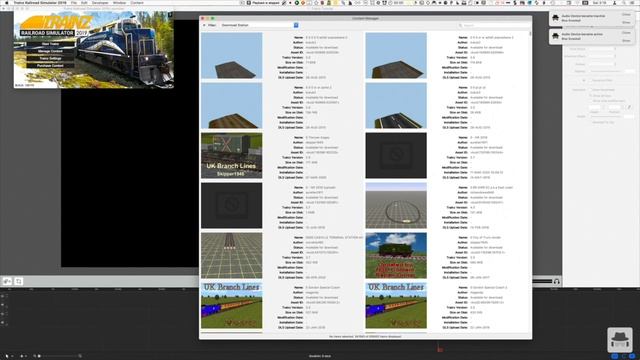The width and height of the screenshot is (640, 360).
Task: Show the Audio Device became inactive notification
Action: pos(626,22)
